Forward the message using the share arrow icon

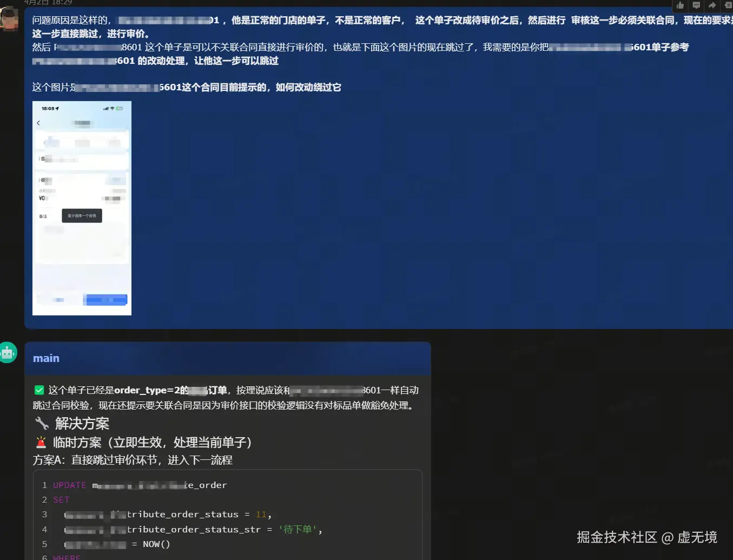(712, 5)
